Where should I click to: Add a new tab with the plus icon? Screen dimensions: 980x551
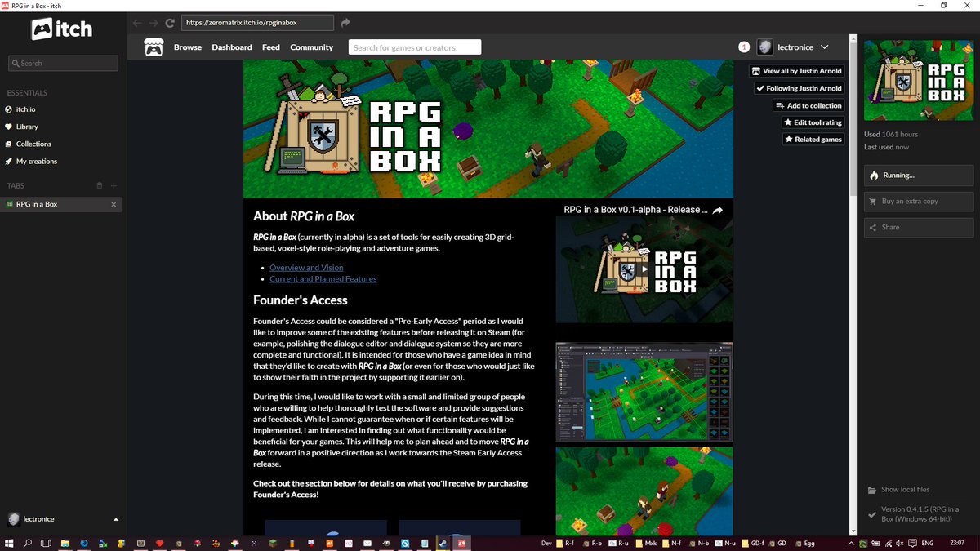point(114,186)
